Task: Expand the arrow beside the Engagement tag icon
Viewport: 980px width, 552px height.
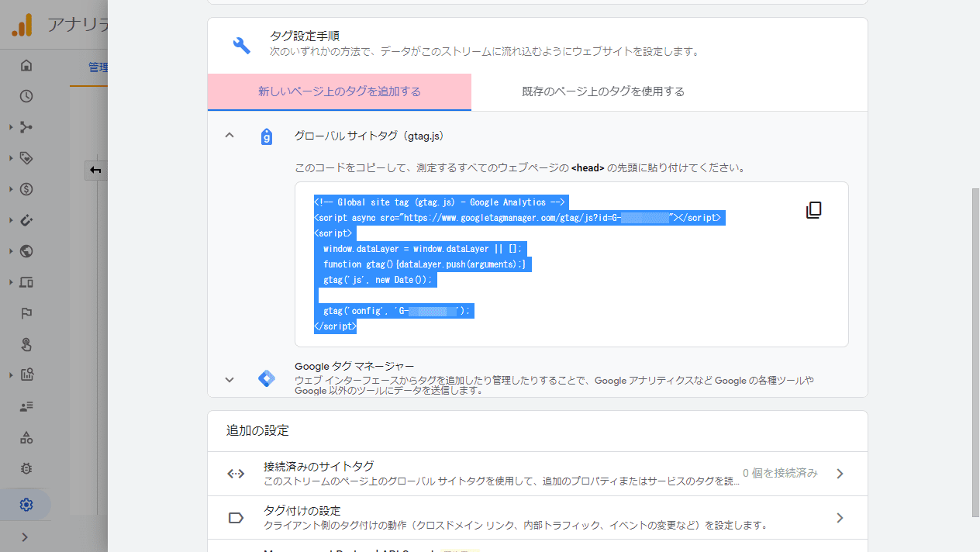Action: pyautogui.click(x=11, y=158)
